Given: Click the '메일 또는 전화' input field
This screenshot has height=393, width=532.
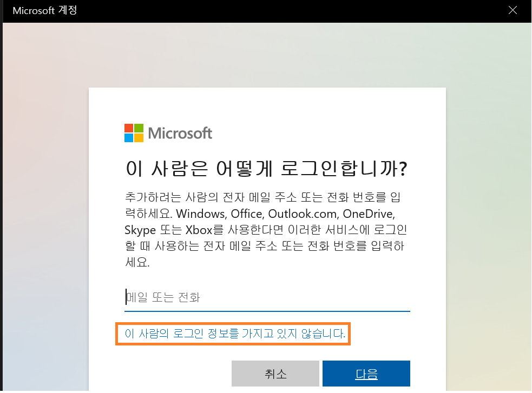Looking at the screenshot, I should tap(267, 297).
